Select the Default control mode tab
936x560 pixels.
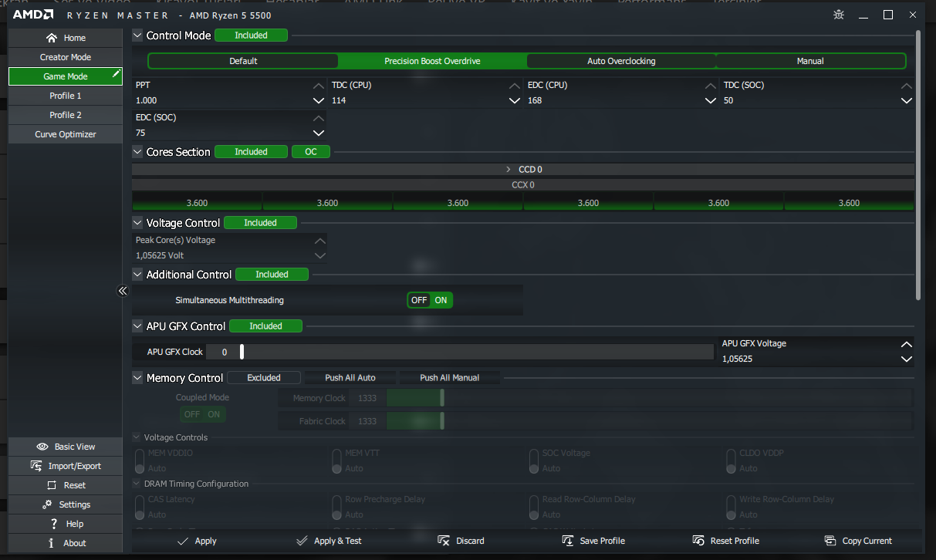(243, 61)
